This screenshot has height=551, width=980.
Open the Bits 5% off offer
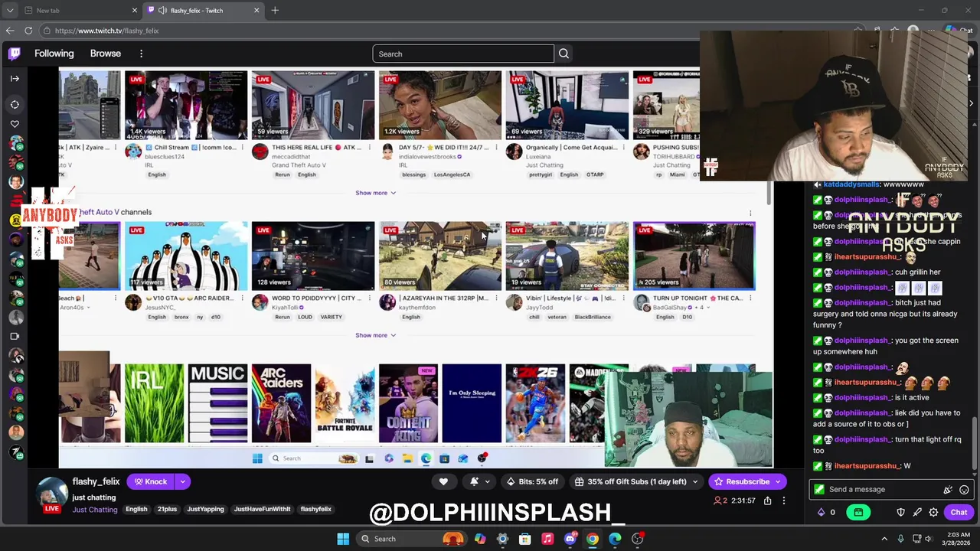[532, 481]
